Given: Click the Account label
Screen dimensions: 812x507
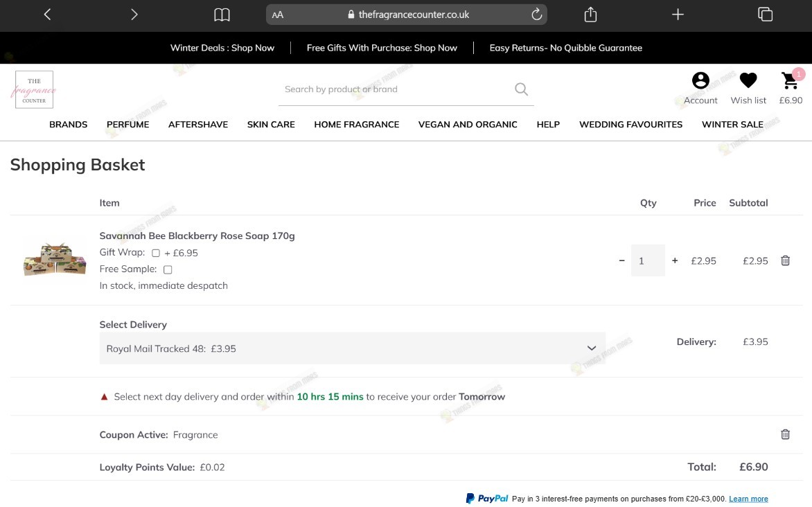Looking at the screenshot, I should [x=700, y=100].
